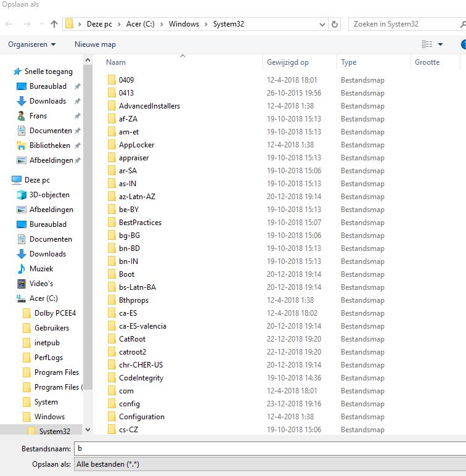This screenshot has width=466, height=476.
Task: Open 'Bibliotheken' in the navigation pane
Action: click(x=50, y=146)
